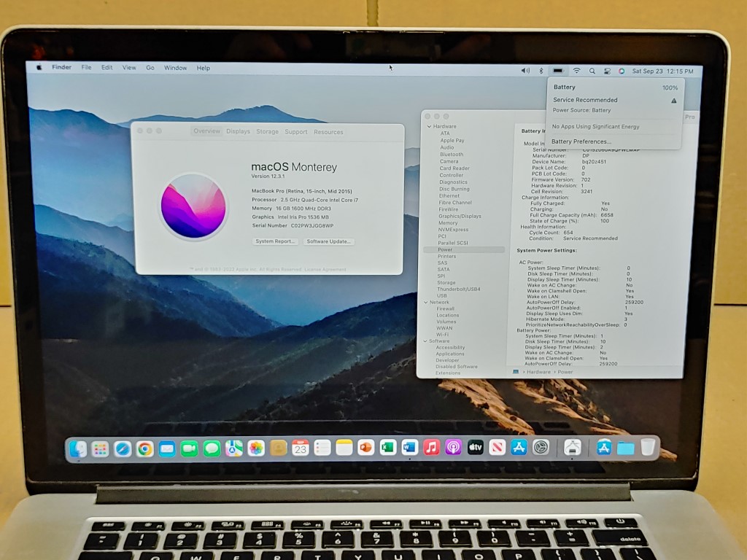Click the battery icon in menu bar
This screenshot has width=747, height=560.
coord(558,71)
